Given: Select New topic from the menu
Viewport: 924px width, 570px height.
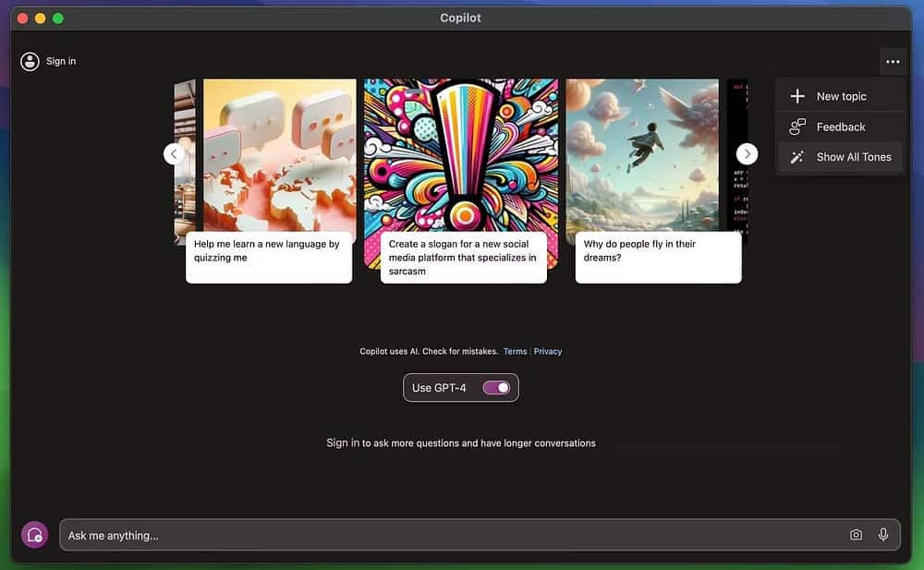Looking at the screenshot, I should click(841, 95).
